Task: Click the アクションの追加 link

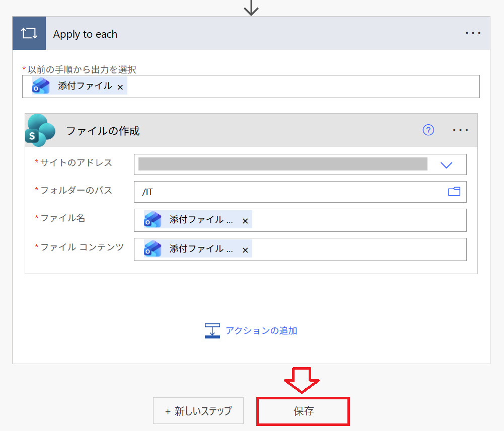Action: [x=261, y=330]
